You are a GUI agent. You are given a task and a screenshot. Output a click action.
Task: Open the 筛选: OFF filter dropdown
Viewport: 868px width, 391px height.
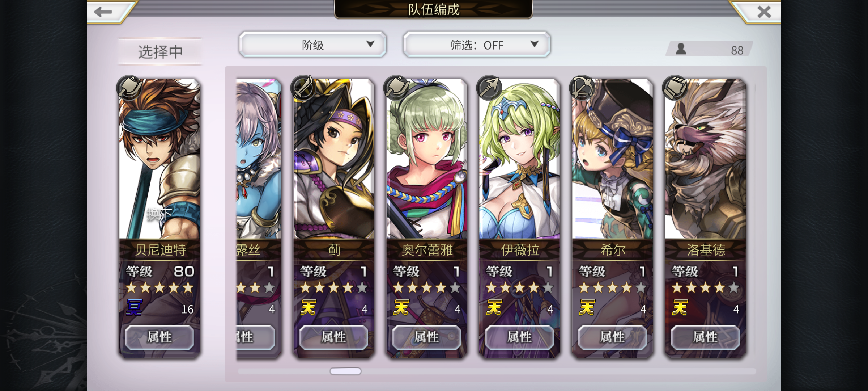click(x=477, y=45)
